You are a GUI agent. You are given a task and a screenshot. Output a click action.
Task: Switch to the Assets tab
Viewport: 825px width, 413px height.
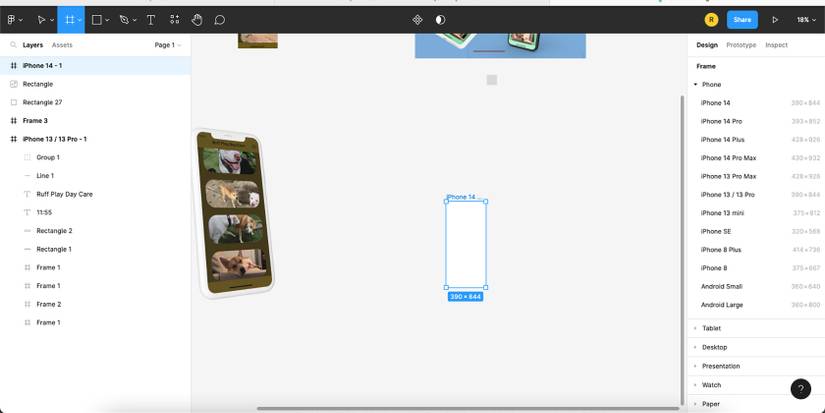click(x=62, y=45)
